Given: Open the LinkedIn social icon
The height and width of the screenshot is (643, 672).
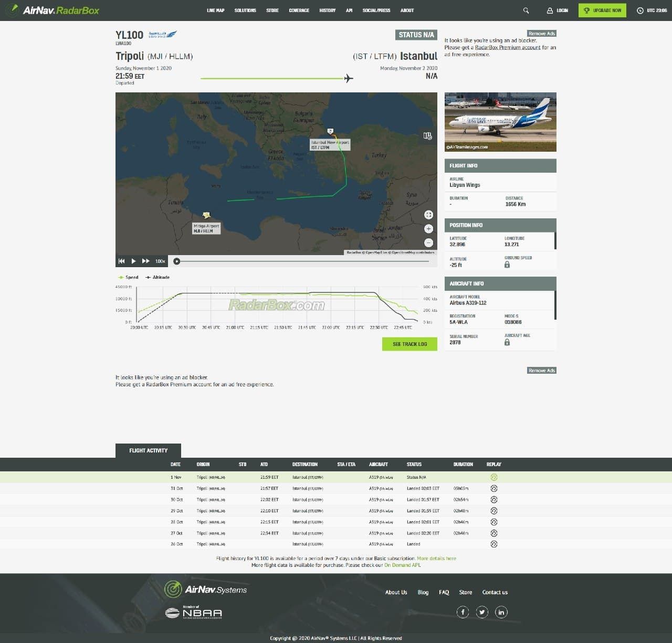Looking at the screenshot, I should coord(501,612).
